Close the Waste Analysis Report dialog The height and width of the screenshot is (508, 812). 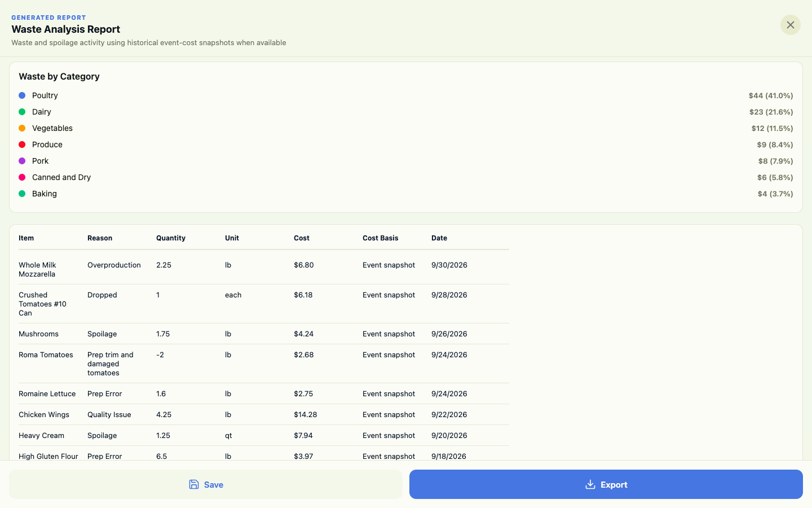(790, 25)
